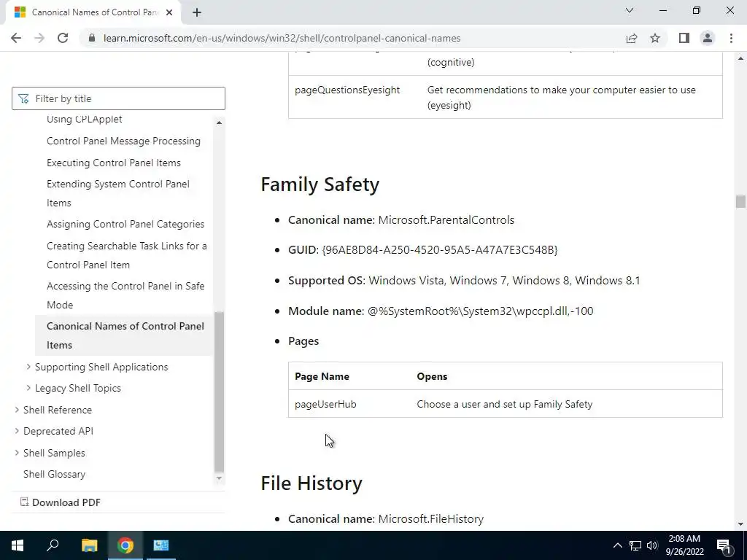Image resolution: width=747 pixels, height=560 pixels.
Task: Open the taskbar clock and date
Action: [x=684, y=545]
